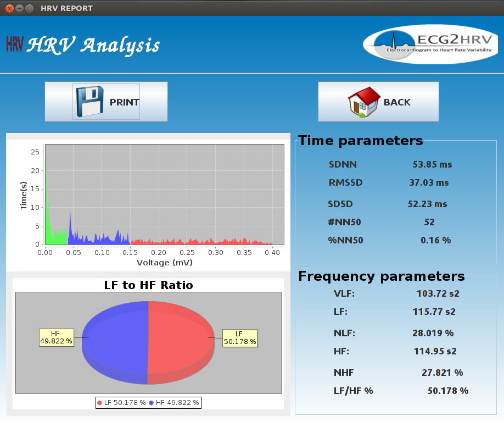Minimize the HRV REPORT window

coord(19,8)
